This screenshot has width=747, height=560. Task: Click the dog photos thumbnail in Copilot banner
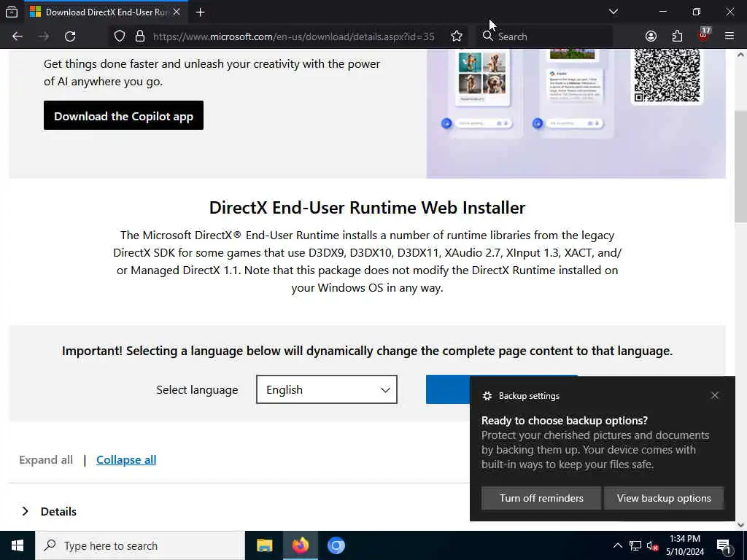[x=482, y=73]
